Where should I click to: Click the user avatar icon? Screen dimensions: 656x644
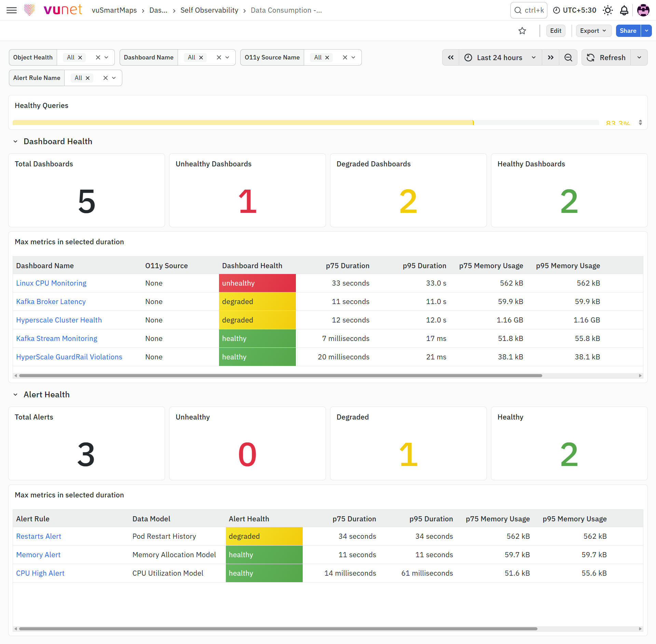tap(643, 10)
